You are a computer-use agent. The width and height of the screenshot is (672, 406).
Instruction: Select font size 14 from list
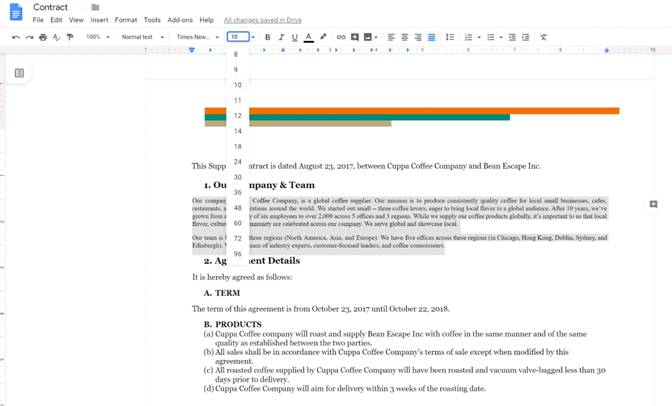pyautogui.click(x=238, y=131)
